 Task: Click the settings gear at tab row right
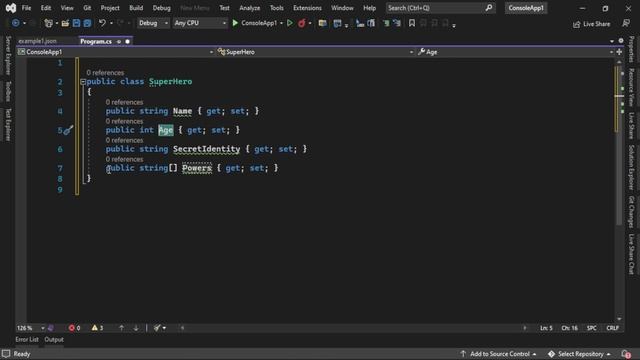pos(621,41)
